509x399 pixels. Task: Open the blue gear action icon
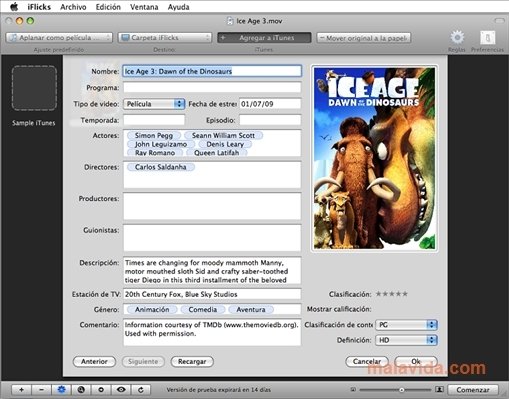(x=61, y=389)
